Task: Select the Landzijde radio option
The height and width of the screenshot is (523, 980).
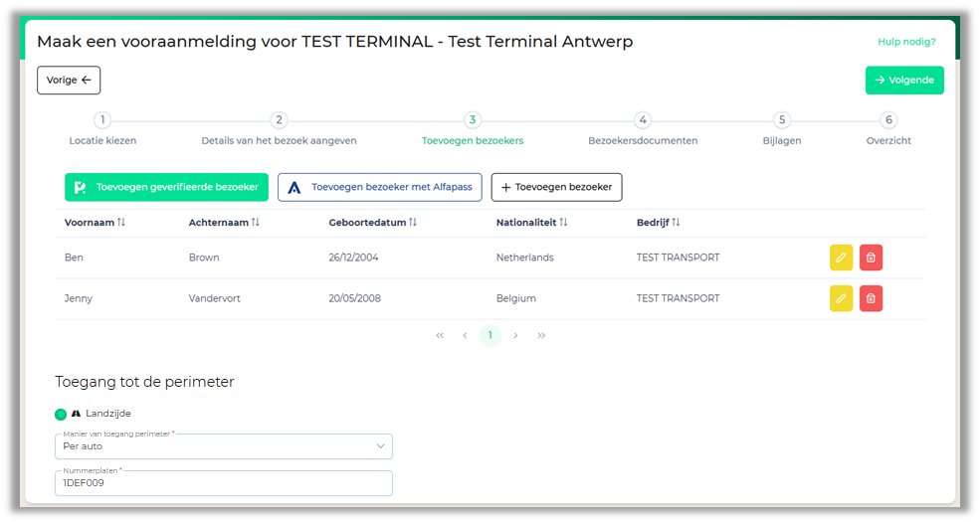Action: 61,414
